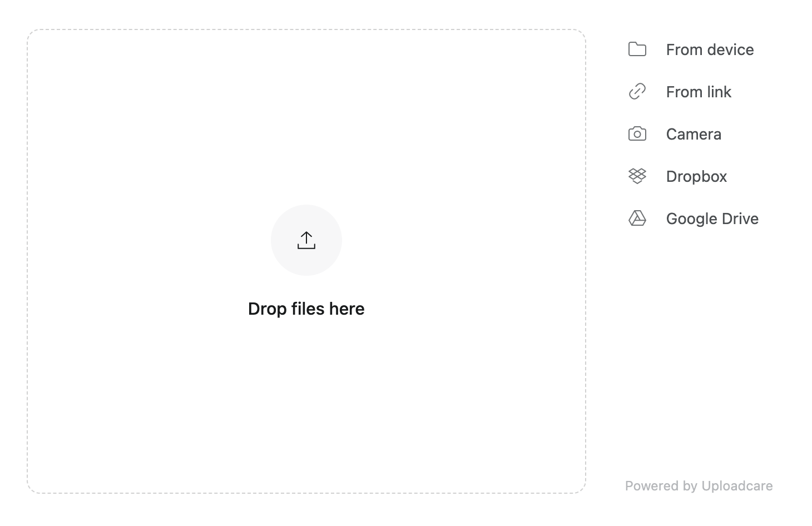Click the Google Drive triangle icon
Viewport: 812px width, 526px height.
click(637, 218)
